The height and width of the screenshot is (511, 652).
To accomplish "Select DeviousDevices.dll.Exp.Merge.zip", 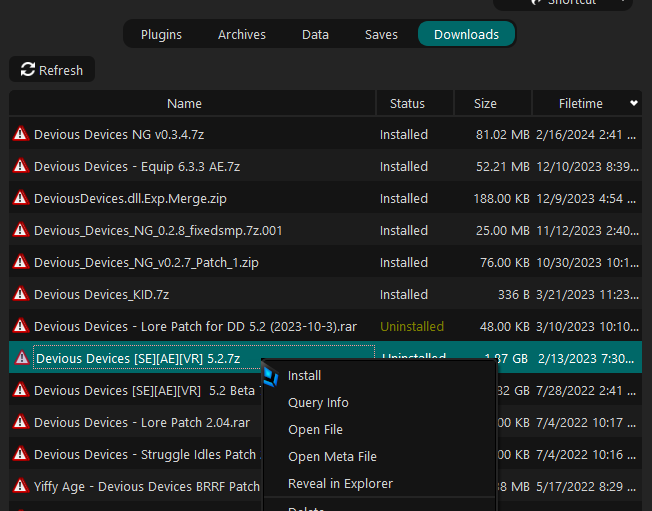I will (130, 198).
